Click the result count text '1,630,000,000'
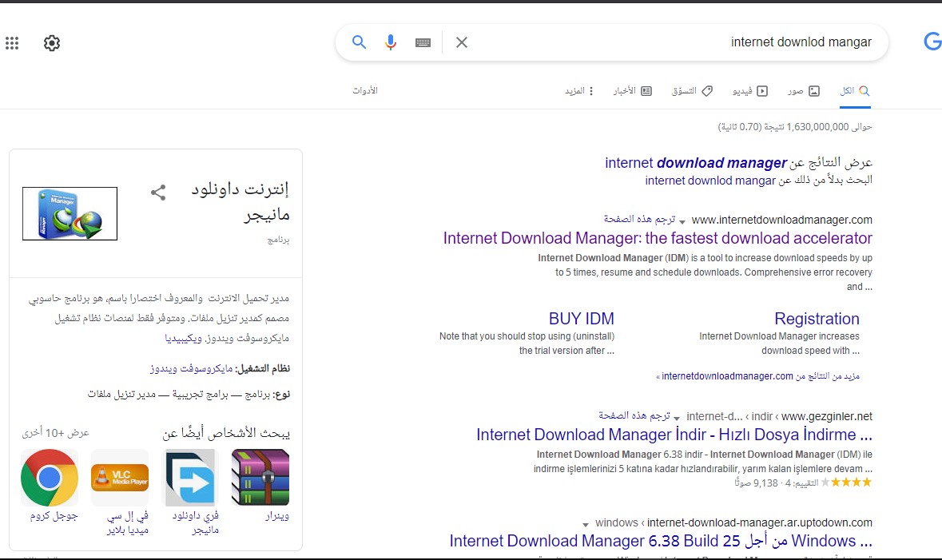The image size is (942, 560). pos(817,127)
